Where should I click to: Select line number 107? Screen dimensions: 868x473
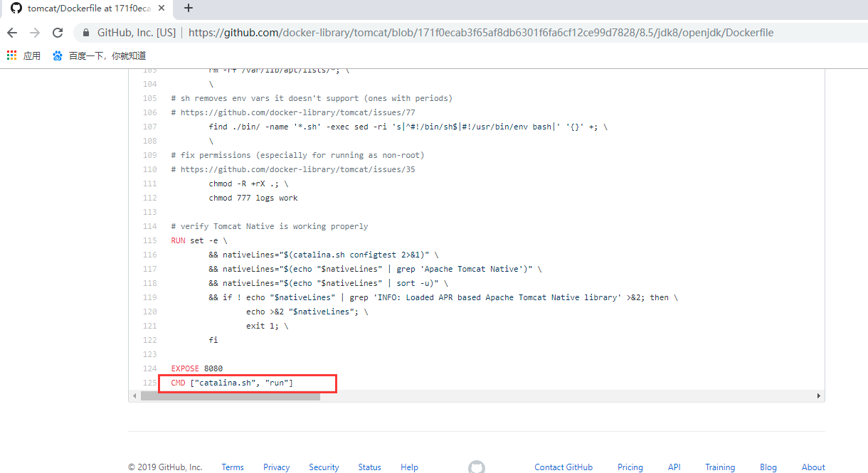pos(149,127)
